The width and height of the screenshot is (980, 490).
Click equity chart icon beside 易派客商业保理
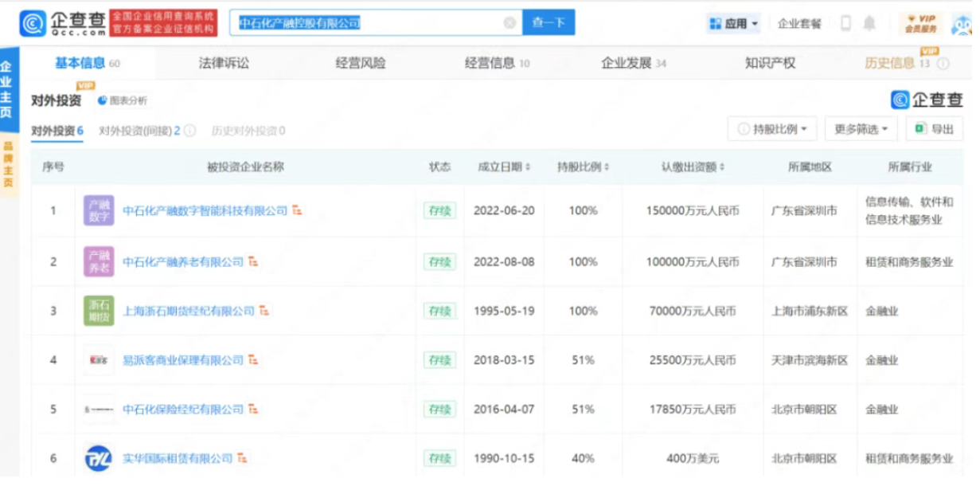click(253, 360)
